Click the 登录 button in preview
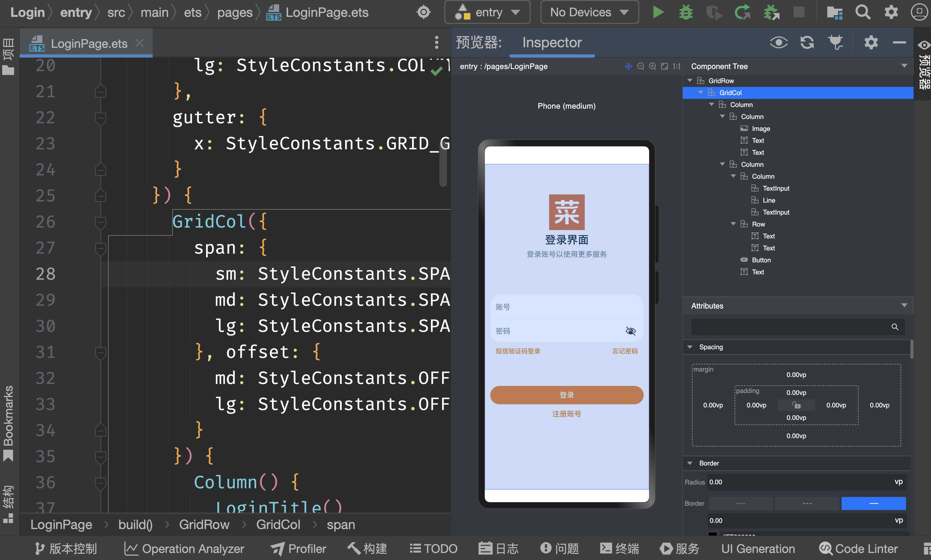 click(x=567, y=395)
